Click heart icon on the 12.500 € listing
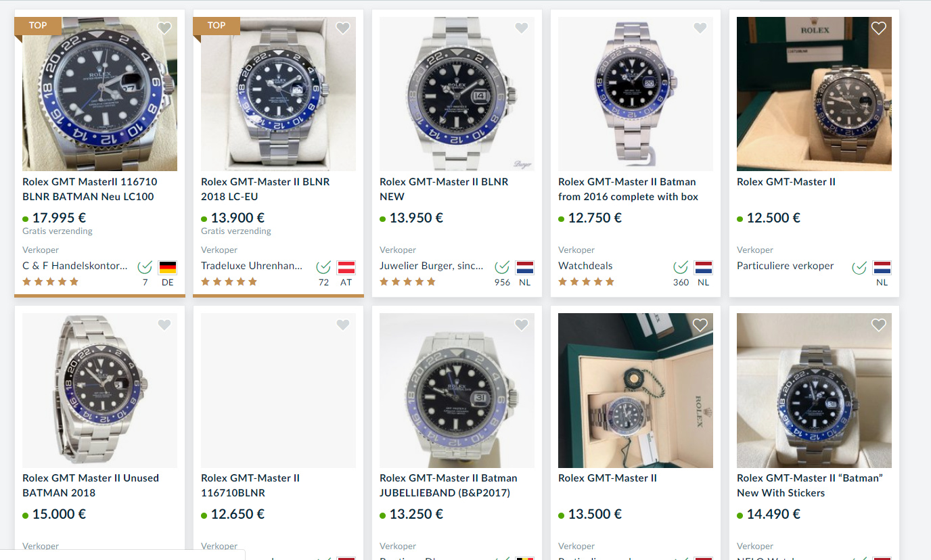931x560 pixels. click(x=878, y=28)
